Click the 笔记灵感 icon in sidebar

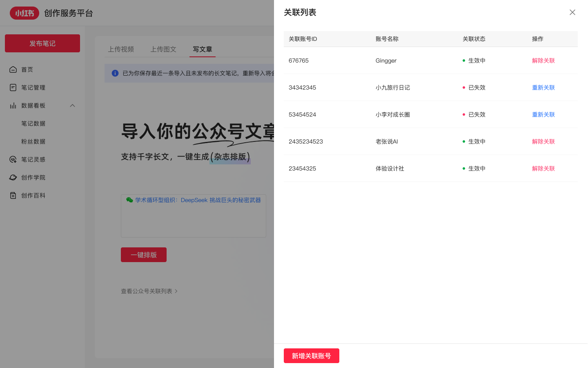pyautogui.click(x=13, y=159)
